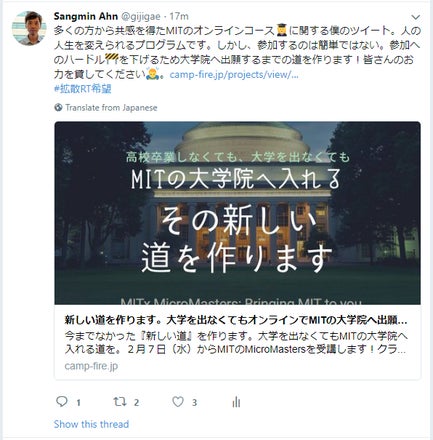Open tweet analytics bar chart icon

coord(236,402)
